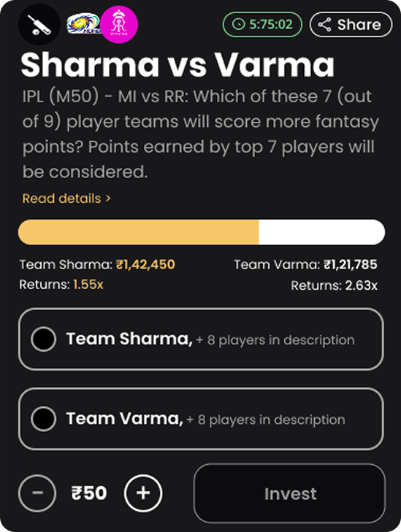Increase investment amount with plus button
401x532 pixels.
click(x=143, y=493)
